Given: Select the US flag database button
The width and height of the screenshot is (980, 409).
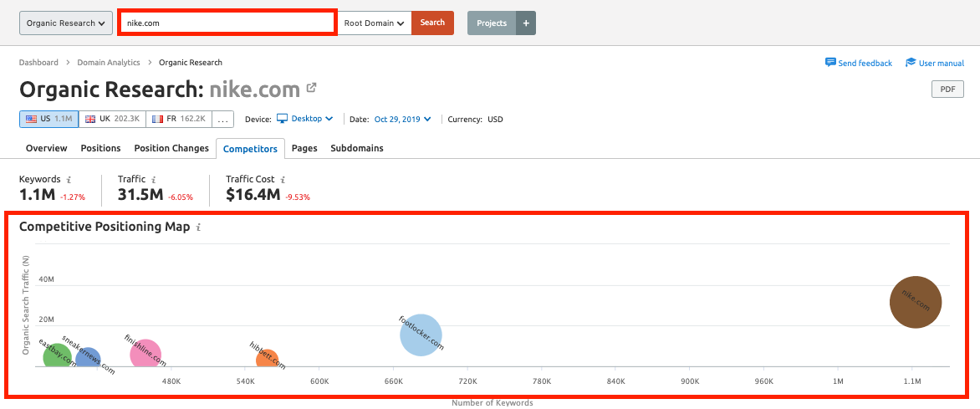Looking at the screenshot, I should click(48, 119).
